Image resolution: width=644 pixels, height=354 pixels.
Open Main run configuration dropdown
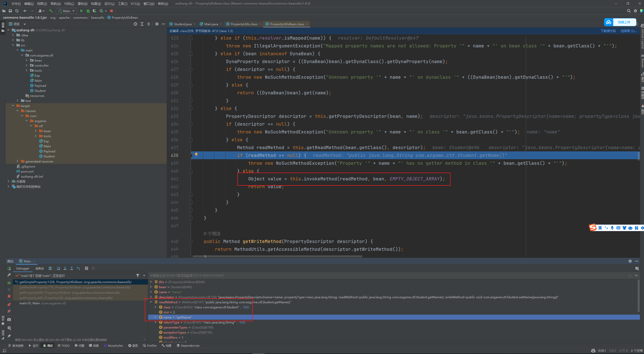(x=67, y=11)
